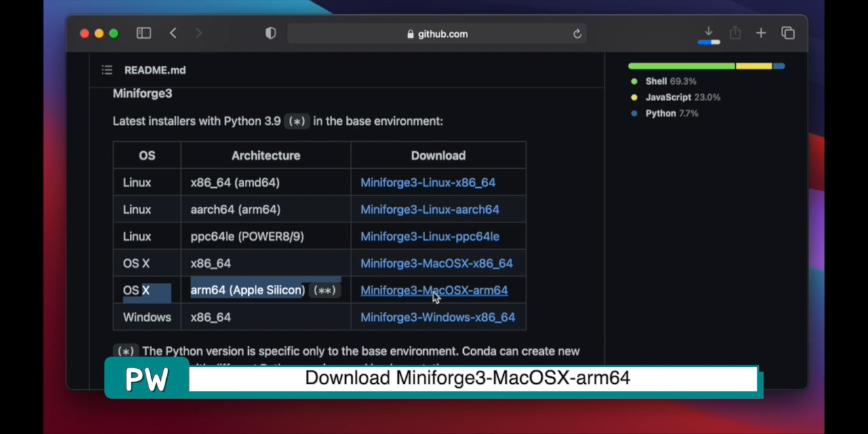Image resolution: width=868 pixels, height=434 pixels.
Task: Click x86_64 (amd64) architecture cell
Action: coord(266,182)
